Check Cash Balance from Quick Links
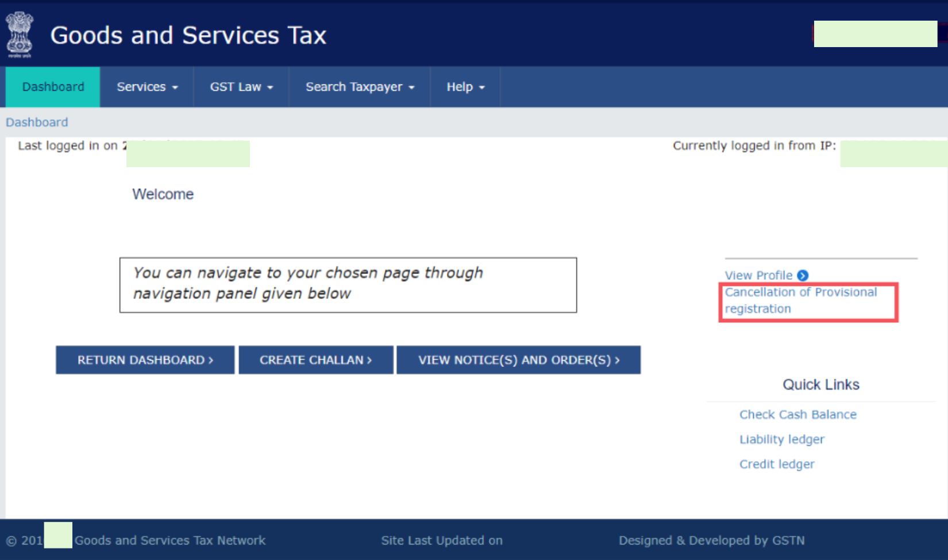The image size is (948, 560). [x=797, y=415]
